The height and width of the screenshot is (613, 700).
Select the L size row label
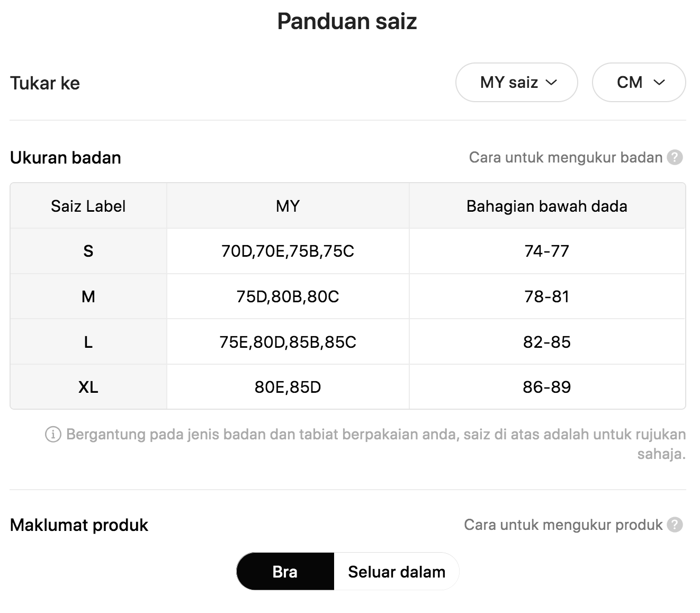point(88,342)
